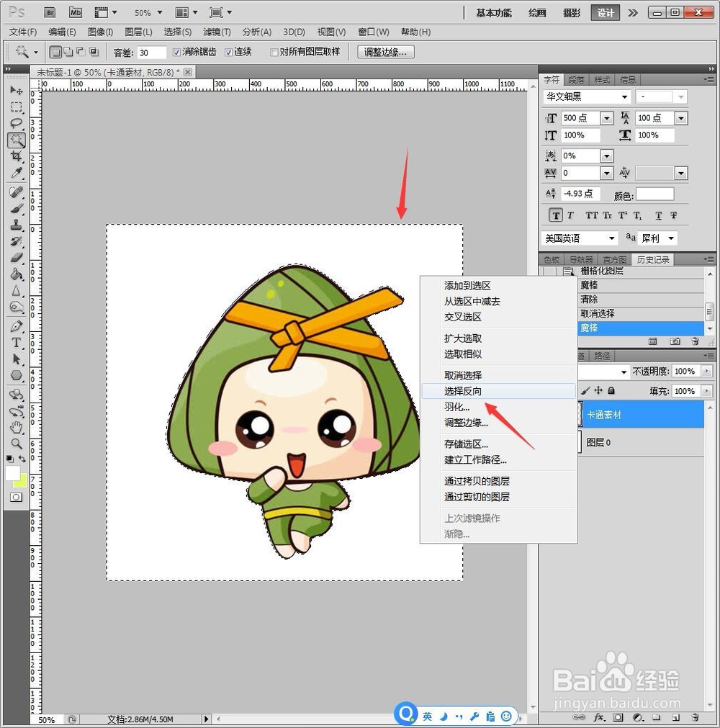Image resolution: width=720 pixels, height=728 pixels.
Task: Toggle faux italic in Character panel
Action: pos(570,215)
